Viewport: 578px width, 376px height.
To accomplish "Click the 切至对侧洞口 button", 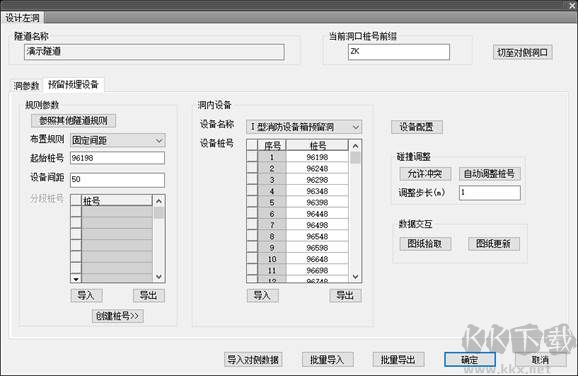I will (x=522, y=52).
